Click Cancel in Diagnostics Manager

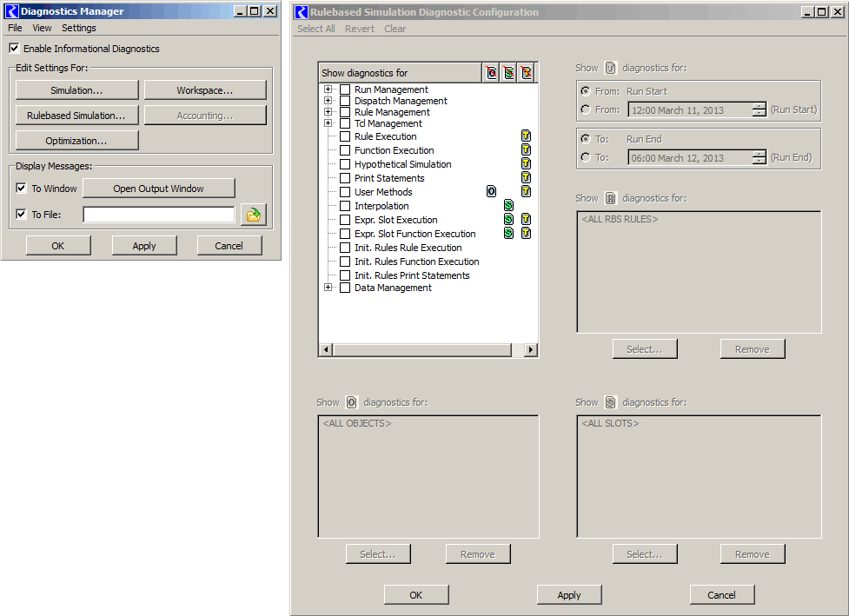click(229, 246)
